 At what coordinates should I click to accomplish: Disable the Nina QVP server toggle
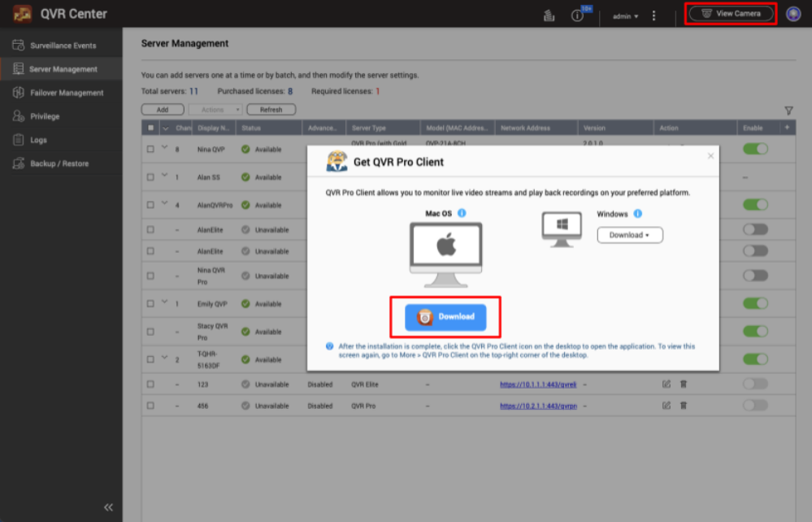point(755,149)
